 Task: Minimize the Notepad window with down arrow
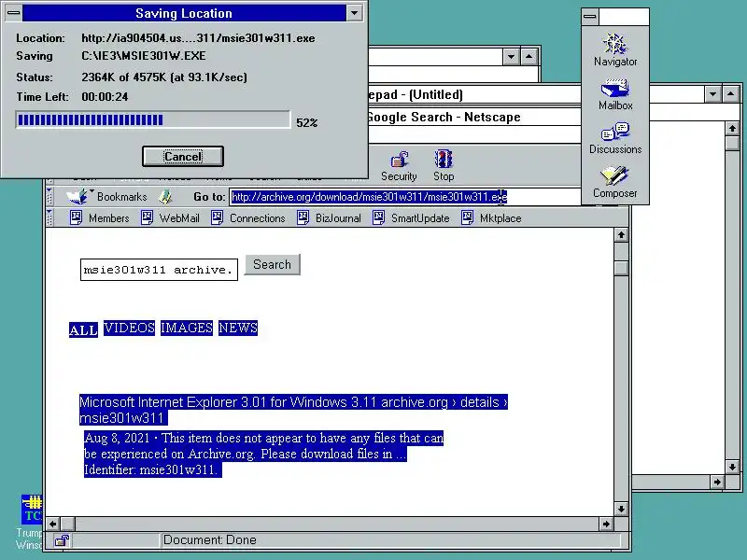click(712, 94)
